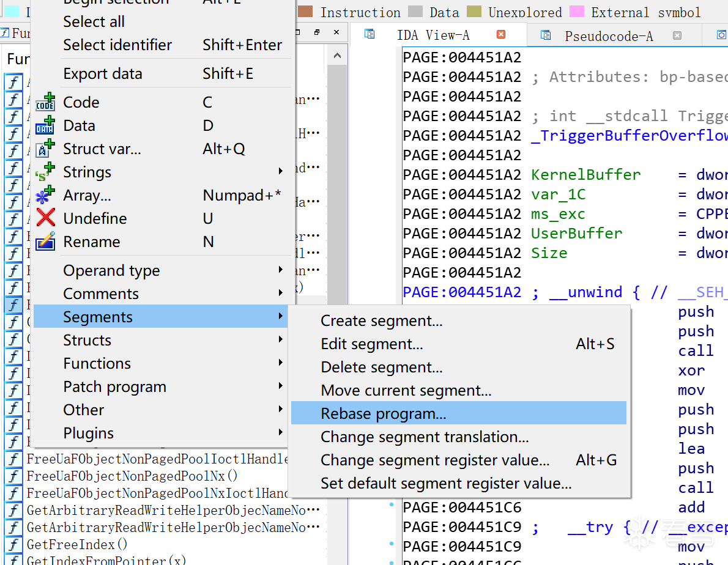The width and height of the screenshot is (728, 565).
Task: Choose Select identifier menu entry
Action: click(x=163, y=45)
